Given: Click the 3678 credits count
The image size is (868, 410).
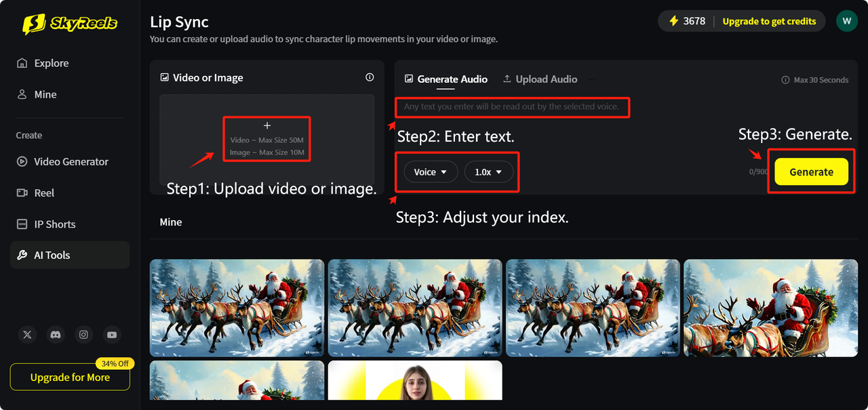Looking at the screenshot, I should click(694, 21).
